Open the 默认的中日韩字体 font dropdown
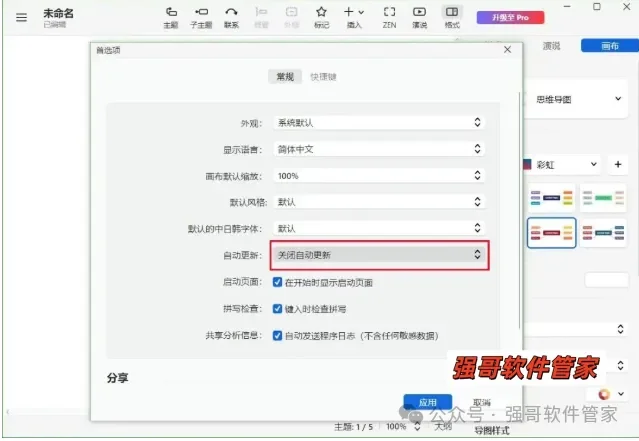 pos(379,228)
